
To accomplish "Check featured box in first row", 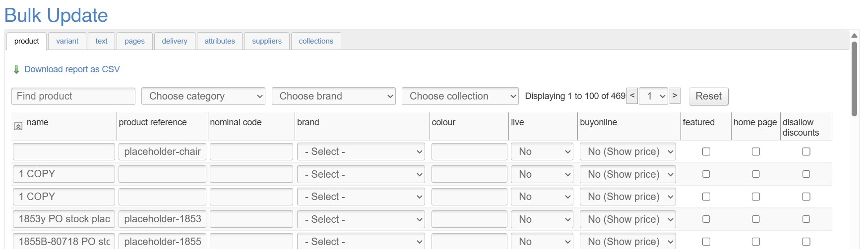I will click(x=706, y=151).
